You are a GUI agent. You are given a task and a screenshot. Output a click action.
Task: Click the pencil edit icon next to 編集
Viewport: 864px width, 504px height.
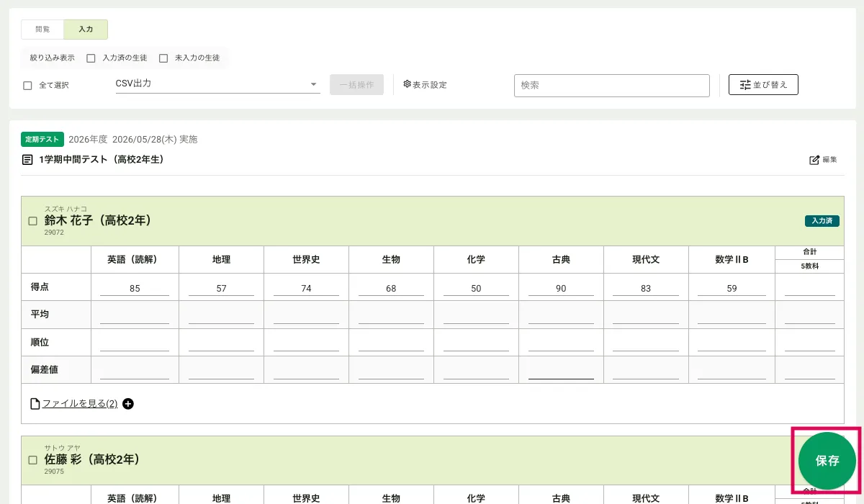pyautogui.click(x=814, y=160)
